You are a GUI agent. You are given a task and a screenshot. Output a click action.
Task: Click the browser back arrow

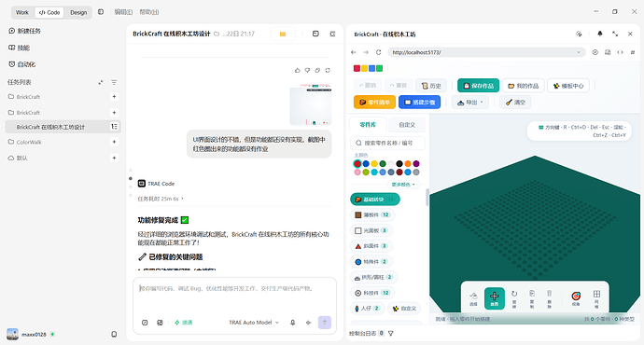click(x=354, y=52)
